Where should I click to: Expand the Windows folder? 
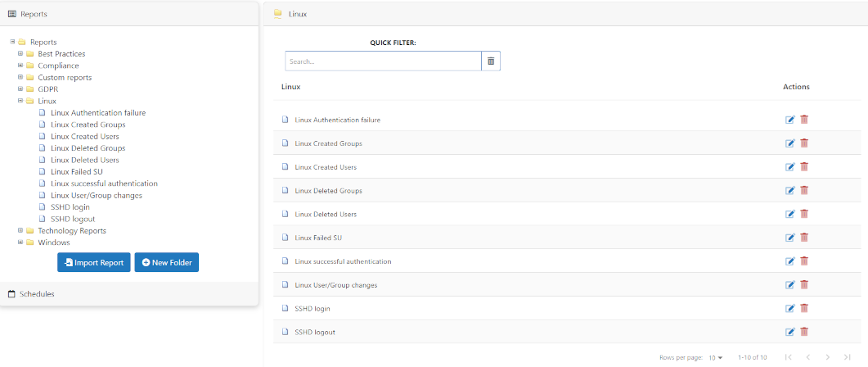tap(20, 242)
